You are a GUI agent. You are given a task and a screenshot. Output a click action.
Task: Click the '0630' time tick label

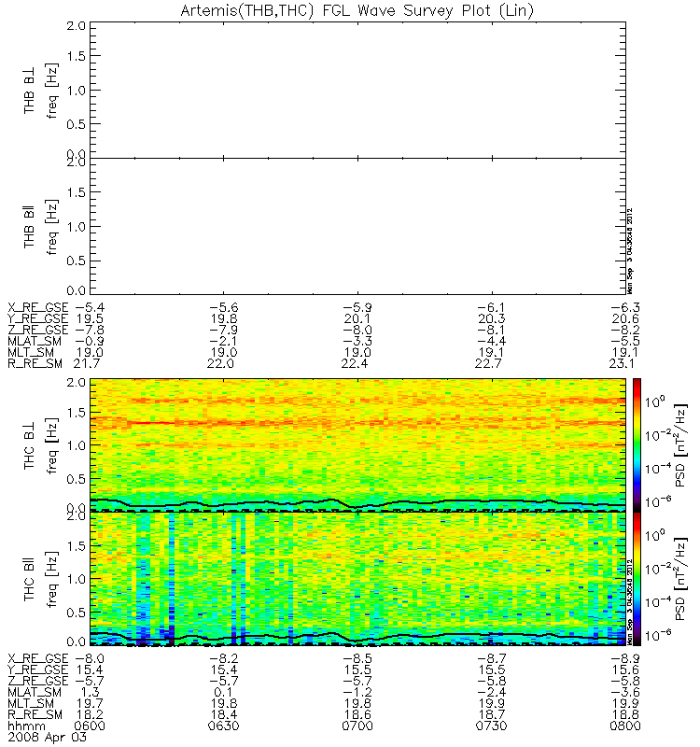tap(224, 726)
